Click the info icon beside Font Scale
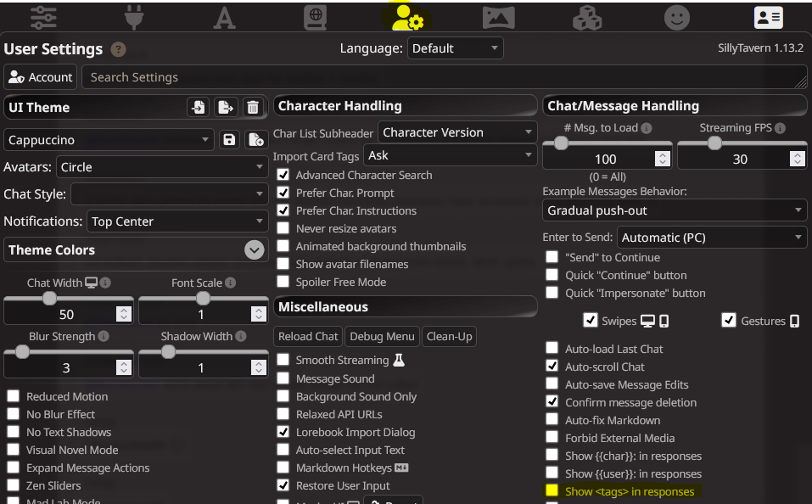This screenshot has width=812, height=504. 231,283
